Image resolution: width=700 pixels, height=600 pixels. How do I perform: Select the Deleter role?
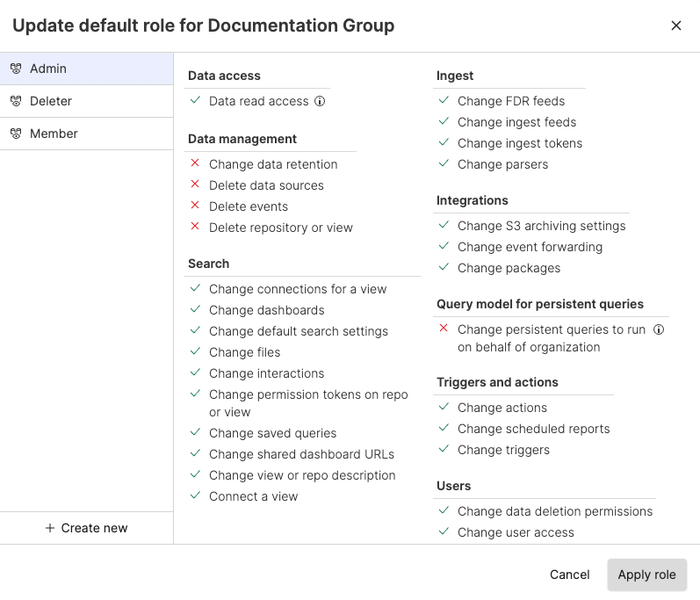click(86, 101)
